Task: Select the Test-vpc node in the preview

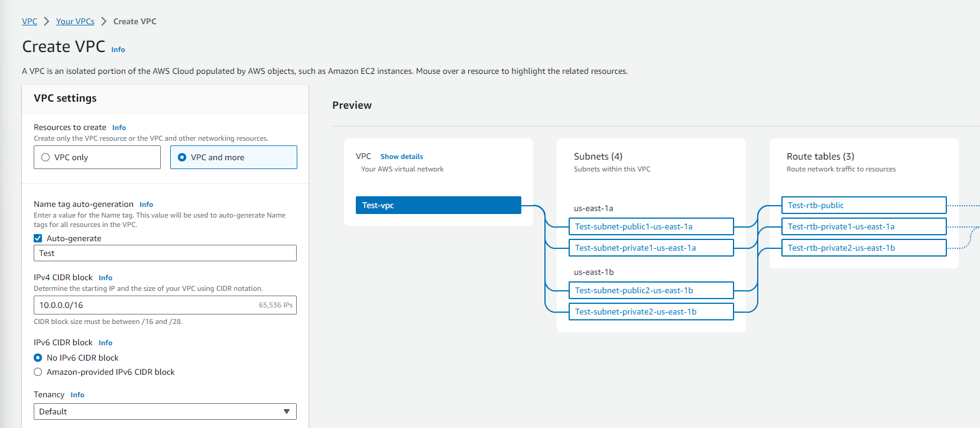Action: pos(437,205)
